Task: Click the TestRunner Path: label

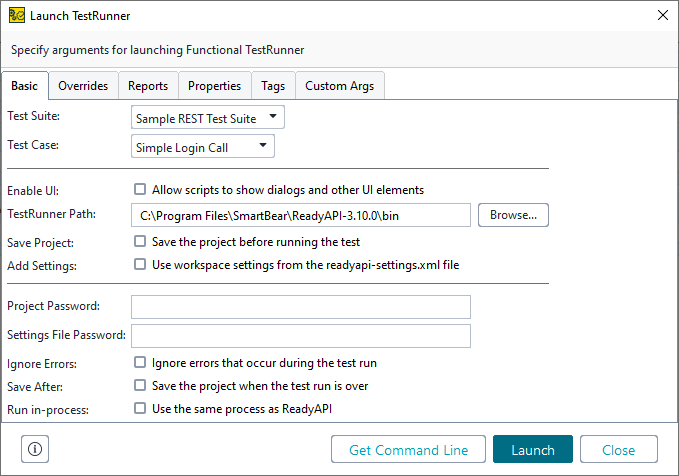Action: pos(52,214)
